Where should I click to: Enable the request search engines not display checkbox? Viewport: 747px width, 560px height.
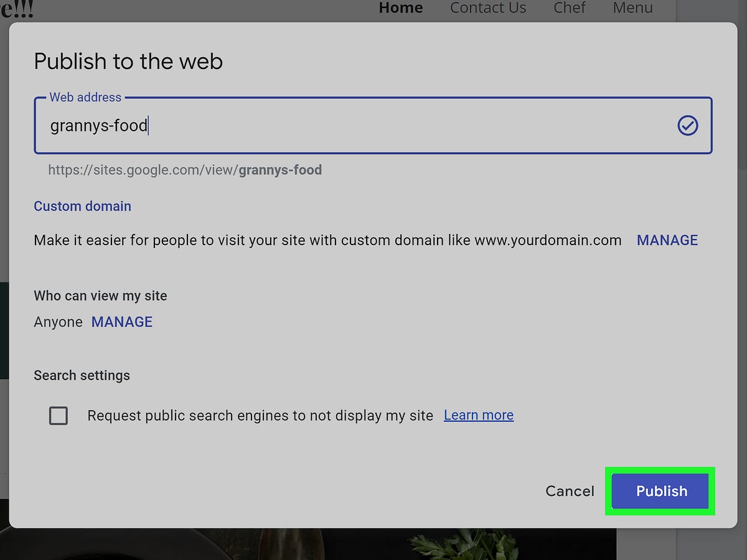pos(59,416)
